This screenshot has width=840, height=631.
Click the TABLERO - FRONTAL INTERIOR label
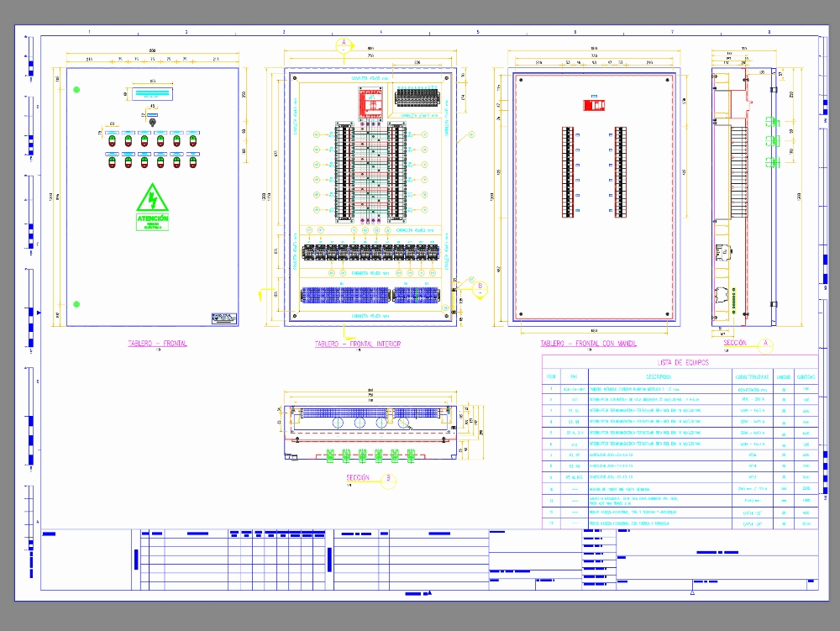click(358, 344)
